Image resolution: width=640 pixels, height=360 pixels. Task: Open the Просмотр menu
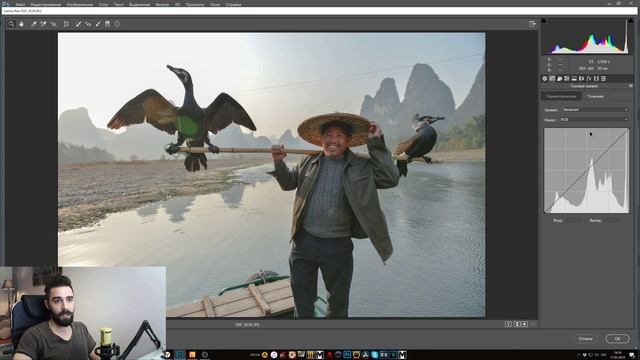click(195, 4)
